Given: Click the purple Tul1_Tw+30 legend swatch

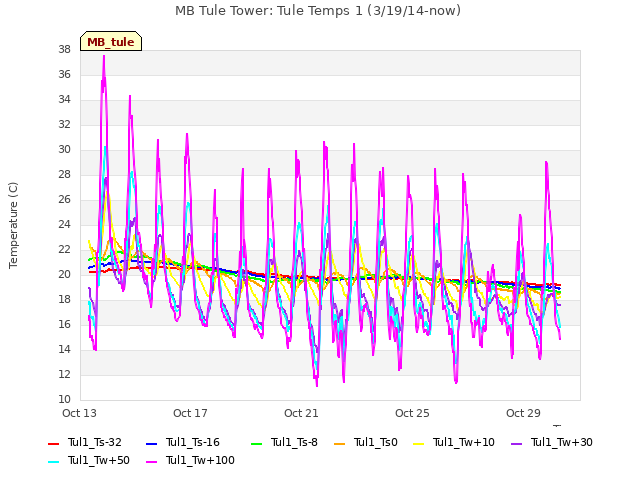Looking at the screenshot, I should tap(517, 443).
